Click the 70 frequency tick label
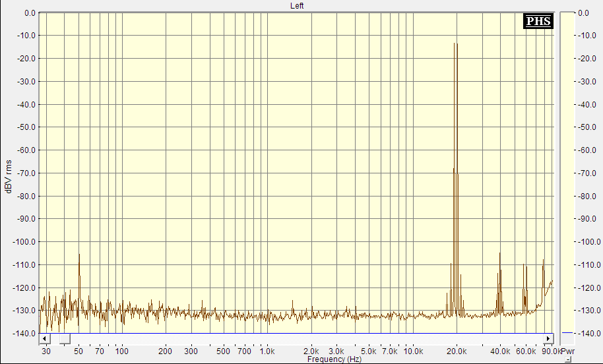Screen dimensions: 603x364 click(x=100, y=351)
